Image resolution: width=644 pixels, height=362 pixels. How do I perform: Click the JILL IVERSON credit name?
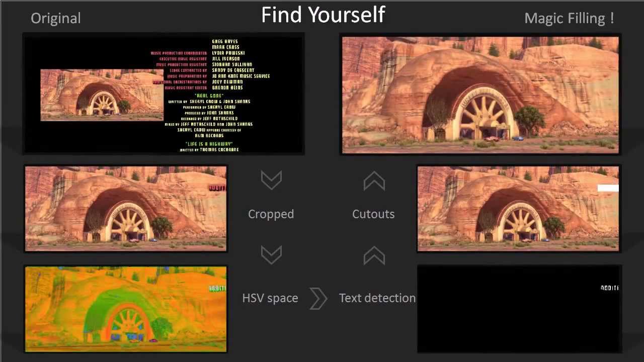tap(226, 59)
